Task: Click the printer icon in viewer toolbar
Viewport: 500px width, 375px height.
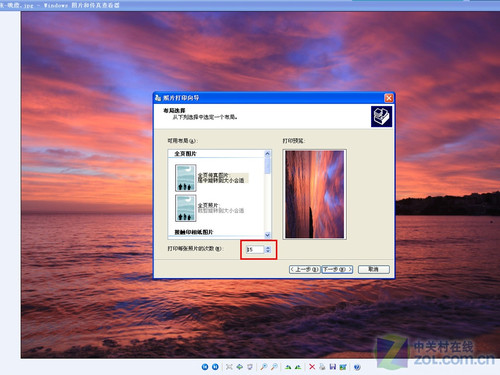Action: (322, 367)
